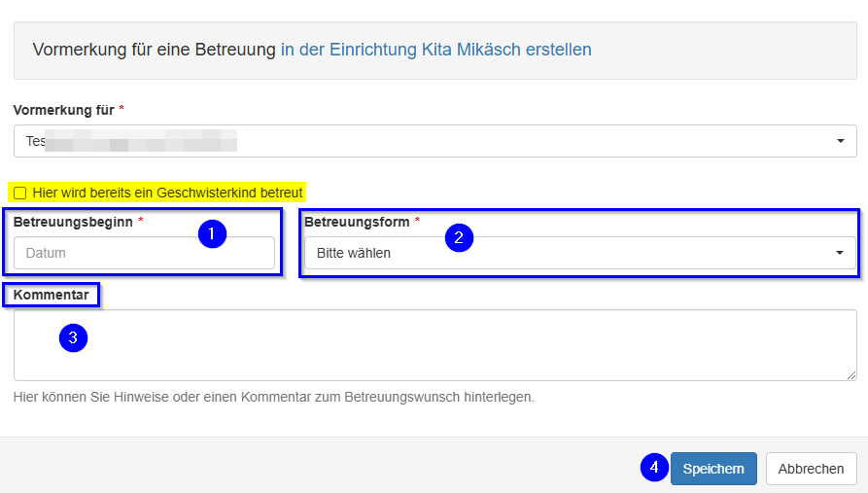Cancel the dialog with Abbrechen button
This screenshot has width=868, height=493.
811,469
